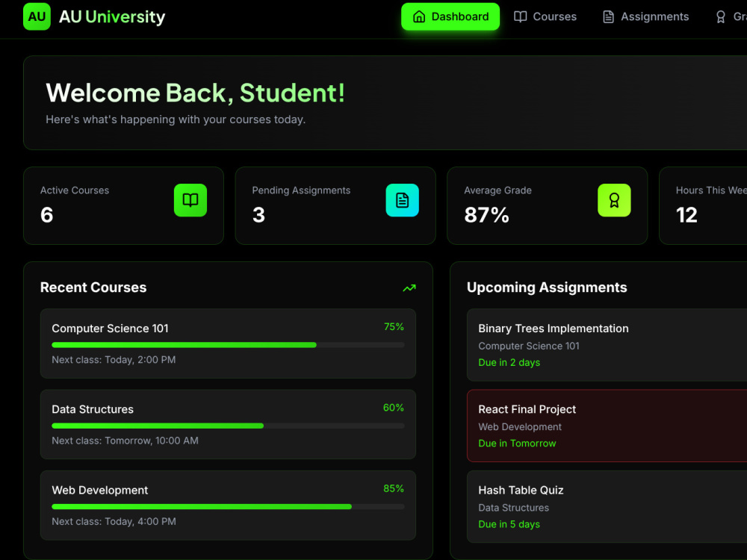Click the Average Grade label
This screenshot has width=747, height=560.
tap(498, 190)
